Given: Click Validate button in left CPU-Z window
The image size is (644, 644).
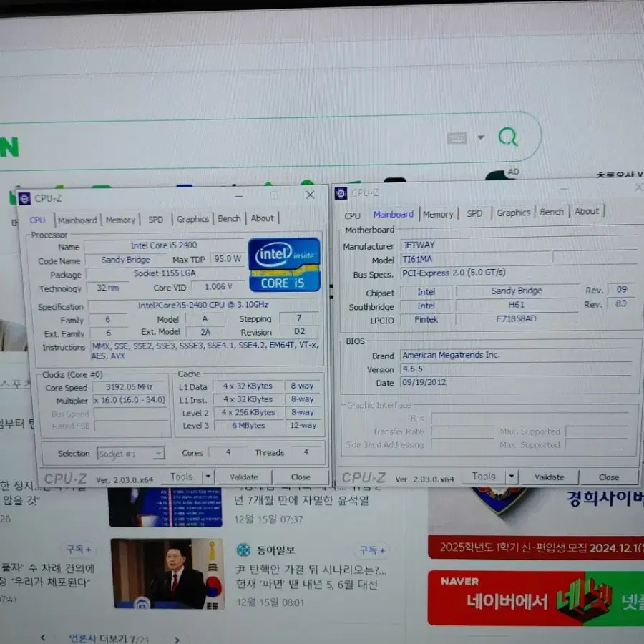Looking at the screenshot, I should tap(243, 477).
